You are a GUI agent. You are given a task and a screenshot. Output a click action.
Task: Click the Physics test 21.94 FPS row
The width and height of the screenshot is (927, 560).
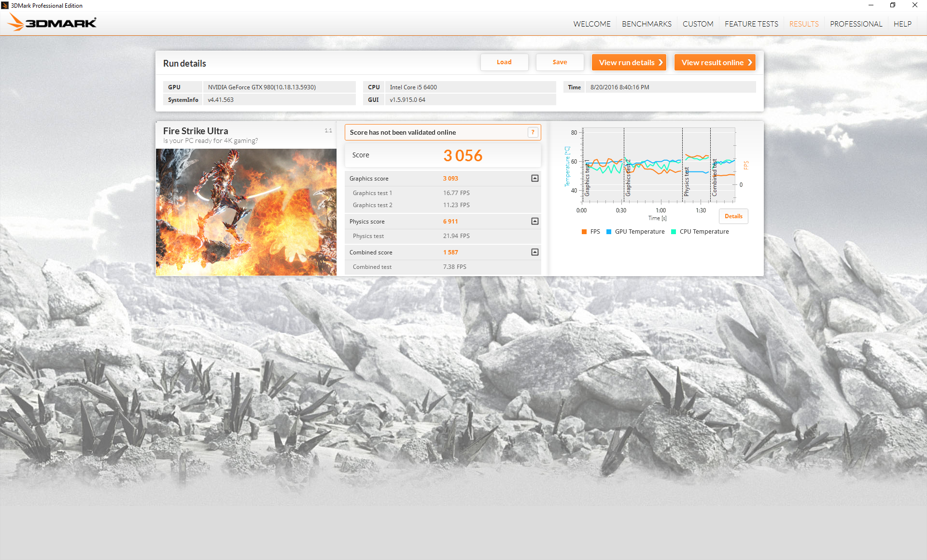443,236
